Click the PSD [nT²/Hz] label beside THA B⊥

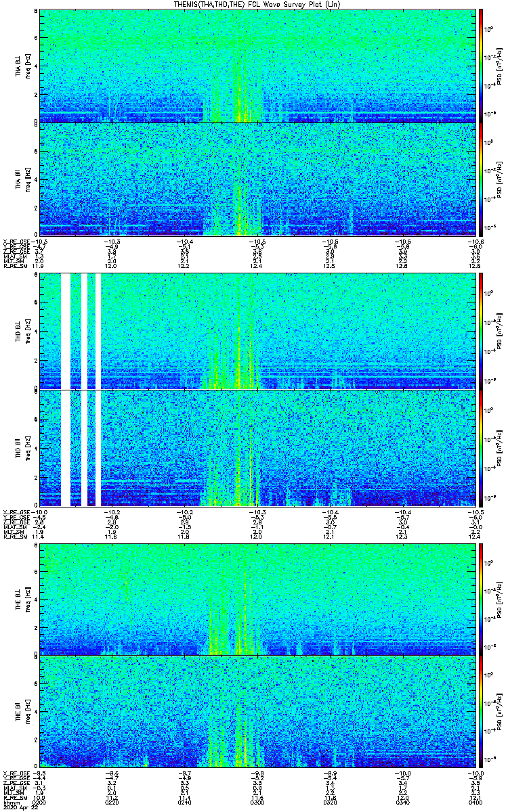pos(501,66)
